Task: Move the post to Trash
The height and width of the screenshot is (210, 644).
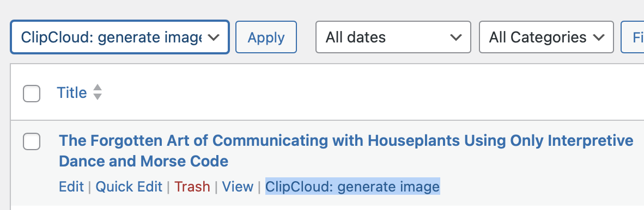Action: (192, 187)
